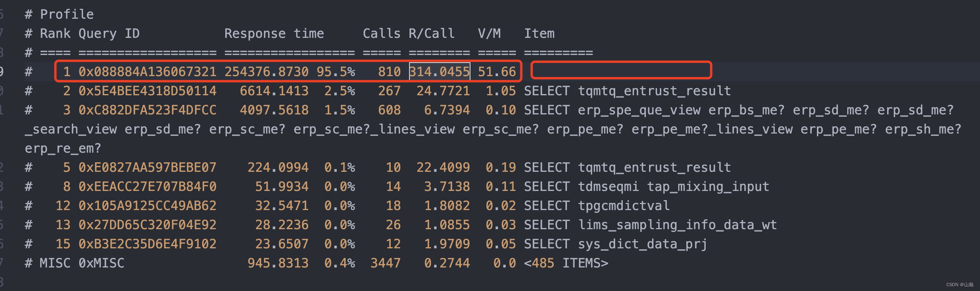Viewport: 980px width, 291px height.
Task: Click the wrapped text 'erp_re_em?'
Action: click(x=63, y=148)
